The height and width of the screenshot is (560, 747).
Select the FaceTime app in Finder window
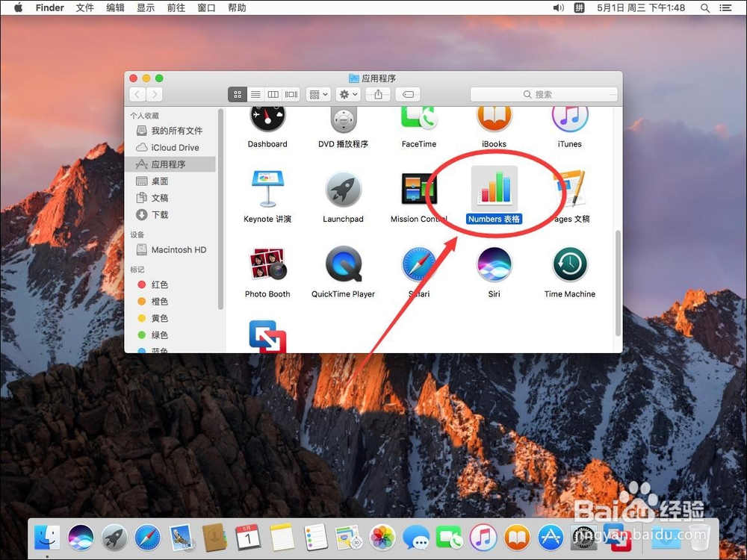pos(419,119)
